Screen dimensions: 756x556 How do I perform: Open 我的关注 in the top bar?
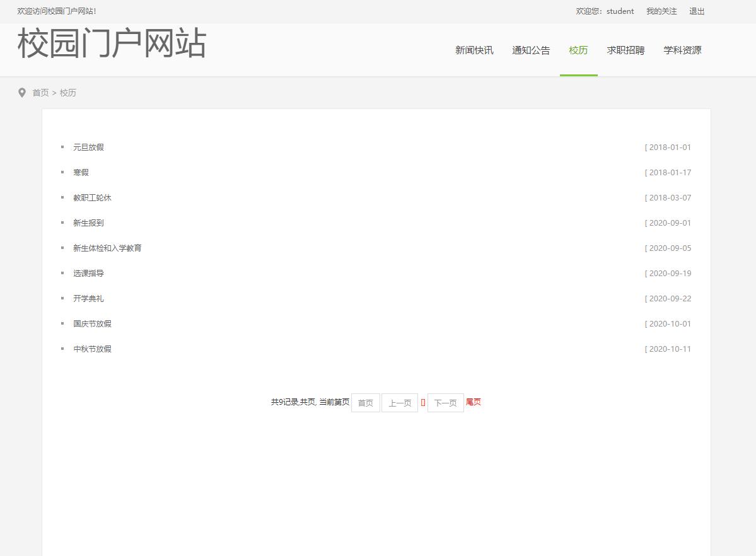click(661, 11)
